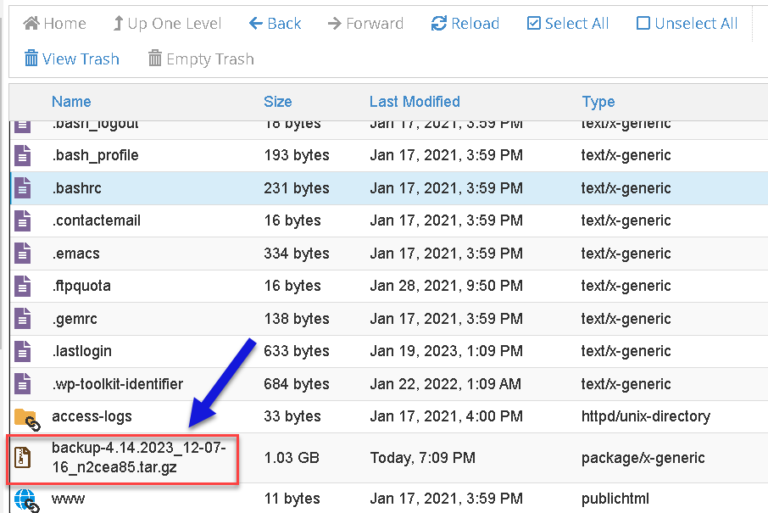
Task: Click the Home house icon
Action: [31, 23]
